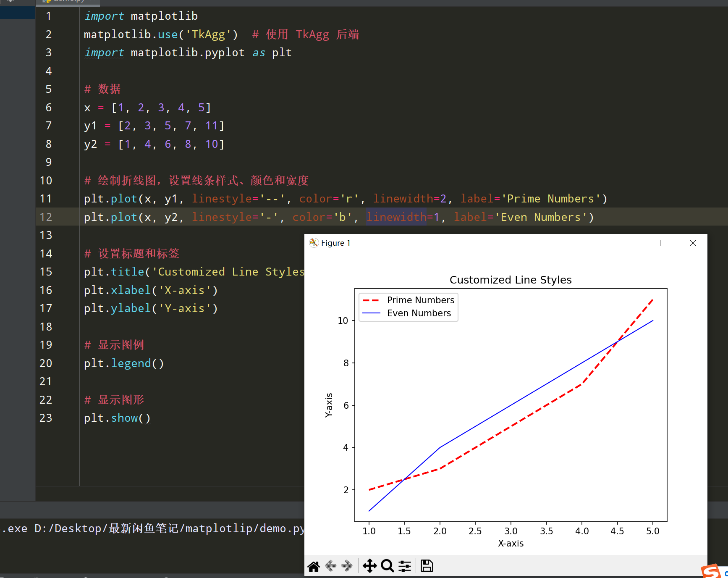Click the # 设置标题和标签 comment
The width and height of the screenshot is (728, 578).
(132, 254)
